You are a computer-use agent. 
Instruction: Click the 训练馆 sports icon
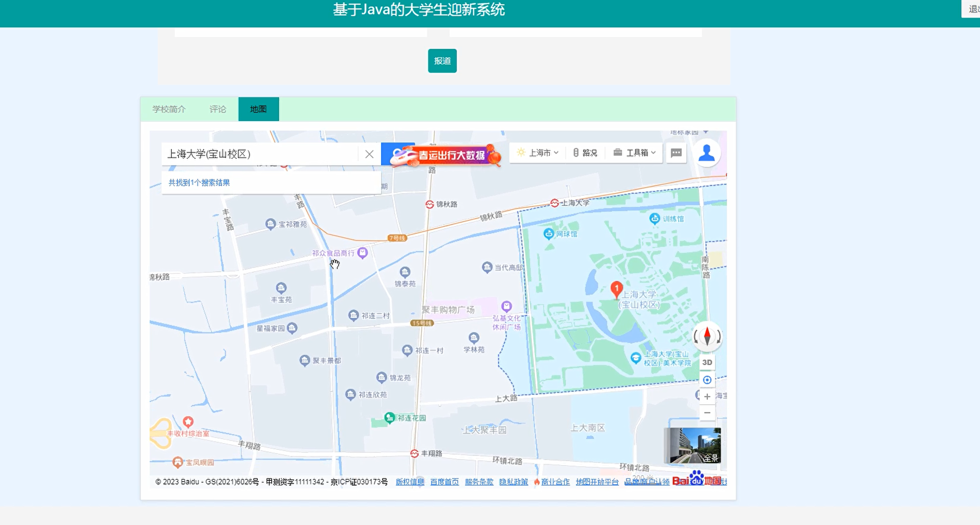[x=655, y=218]
